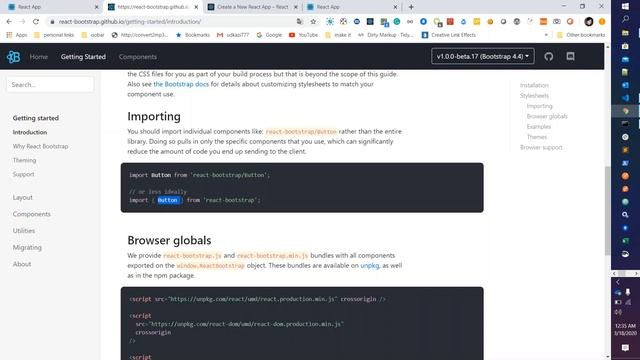Screen dimensions: 640x360
Task: Expand the Components sidebar section
Action: tap(32, 214)
